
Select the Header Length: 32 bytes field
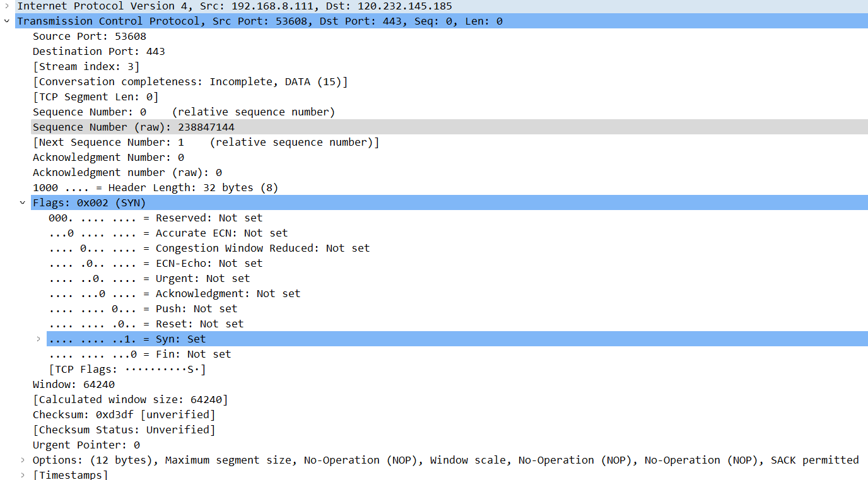(155, 187)
